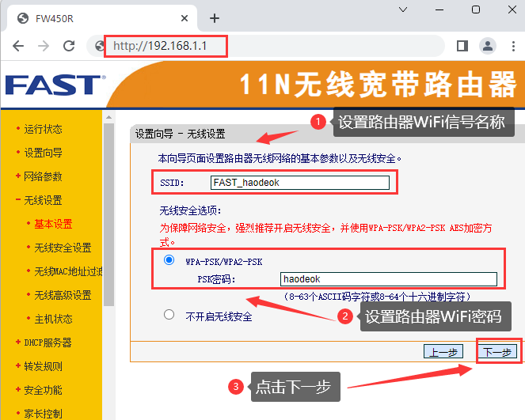Go back with the browser back arrow
525x420 pixels.
click(x=18, y=46)
